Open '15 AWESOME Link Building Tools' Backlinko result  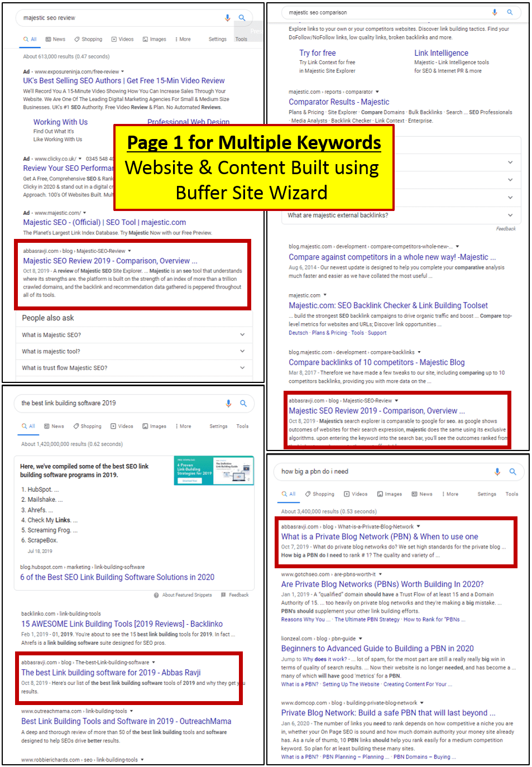tap(122, 624)
